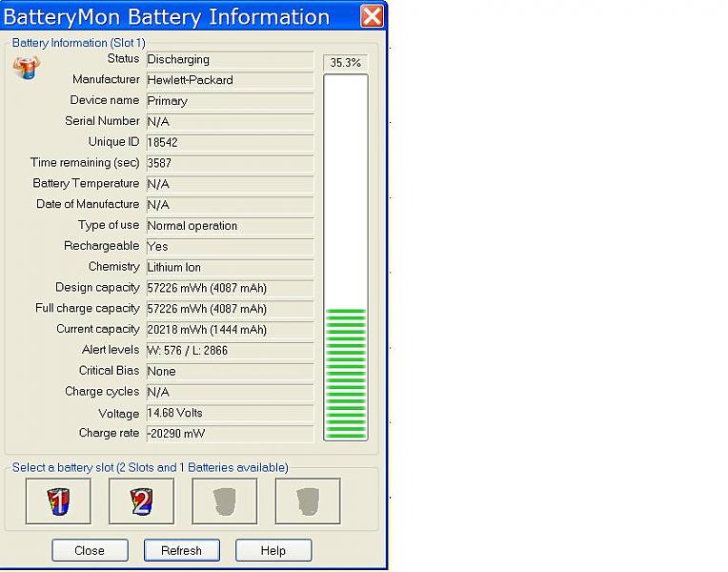The height and width of the screenshot is (572, 728).
Task: Close the window with the red X
Action: coord(373,16)
